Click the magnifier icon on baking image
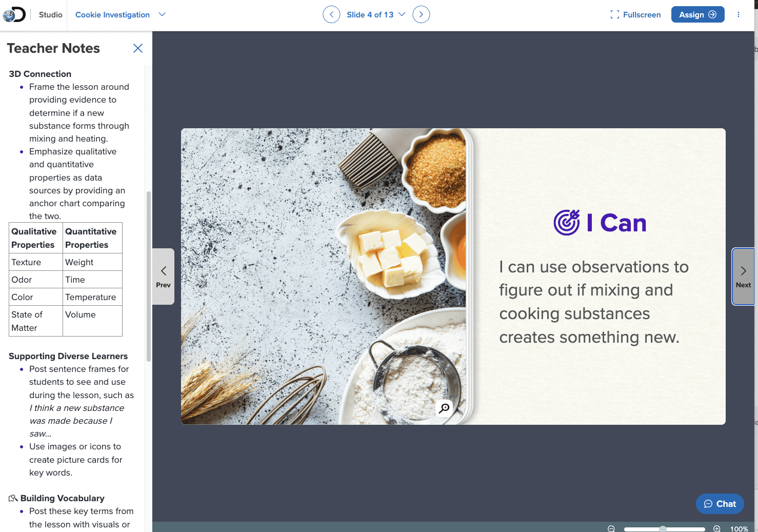 tap(444, 408)
